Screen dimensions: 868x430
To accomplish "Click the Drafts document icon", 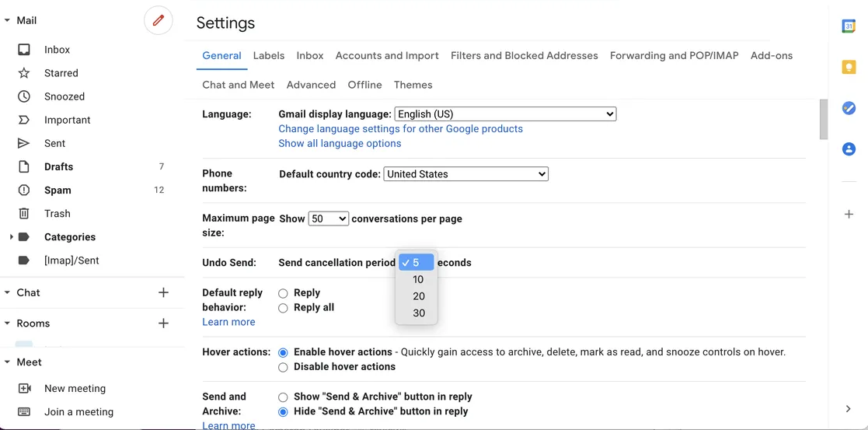I will (24, 167).
